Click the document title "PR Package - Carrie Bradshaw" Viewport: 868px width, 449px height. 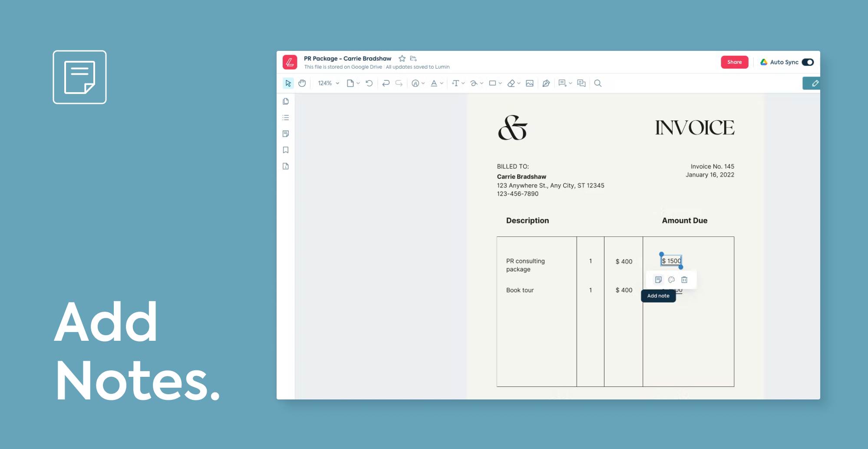[347, 58]
